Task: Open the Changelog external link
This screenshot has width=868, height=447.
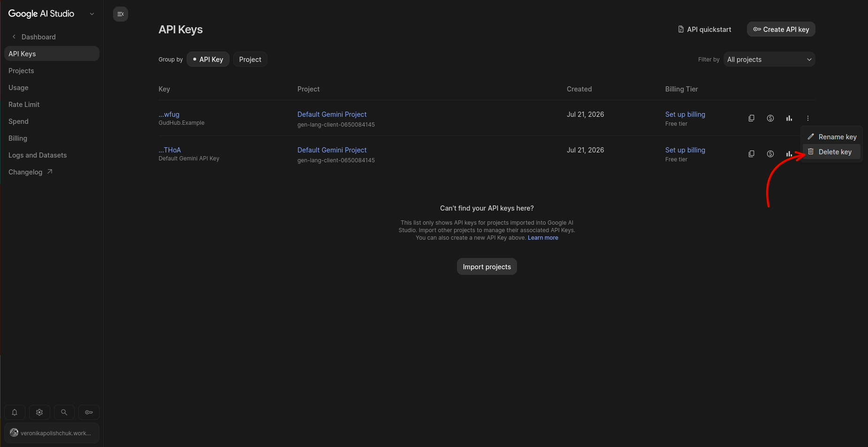Action: 30,172
